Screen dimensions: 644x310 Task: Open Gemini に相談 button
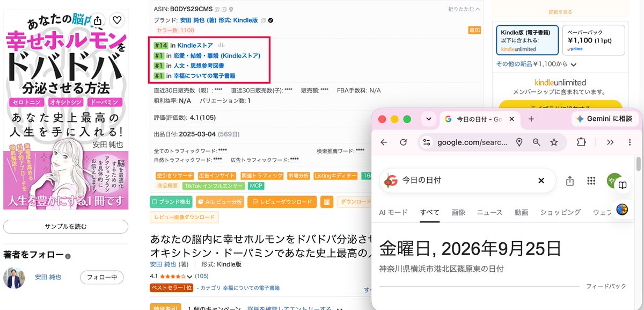pyautogui.click(x=605, y=119)
